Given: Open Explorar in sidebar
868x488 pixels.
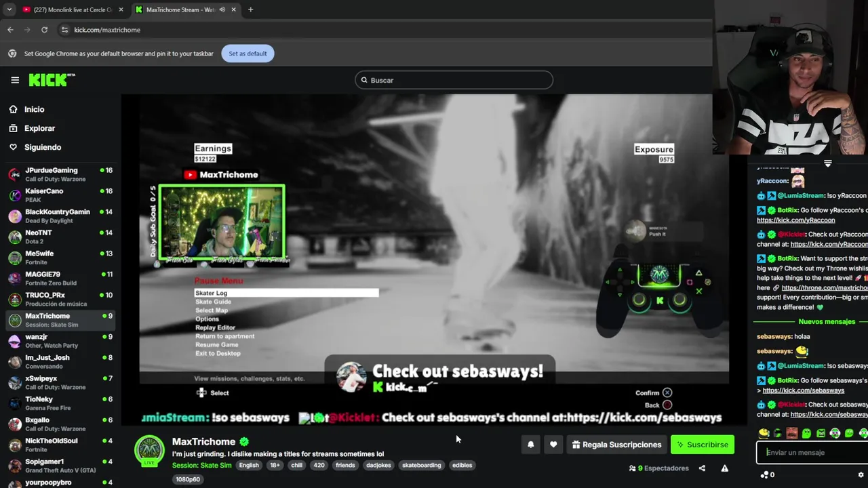Looking at the screenshot, I should (x=39, y=128).
